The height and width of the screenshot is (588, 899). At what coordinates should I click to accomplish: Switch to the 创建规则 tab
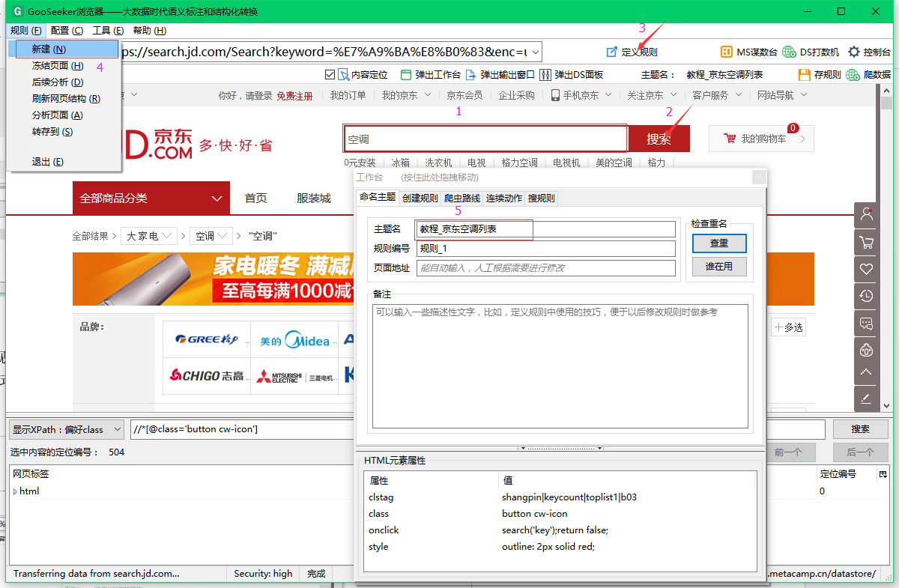420,198
